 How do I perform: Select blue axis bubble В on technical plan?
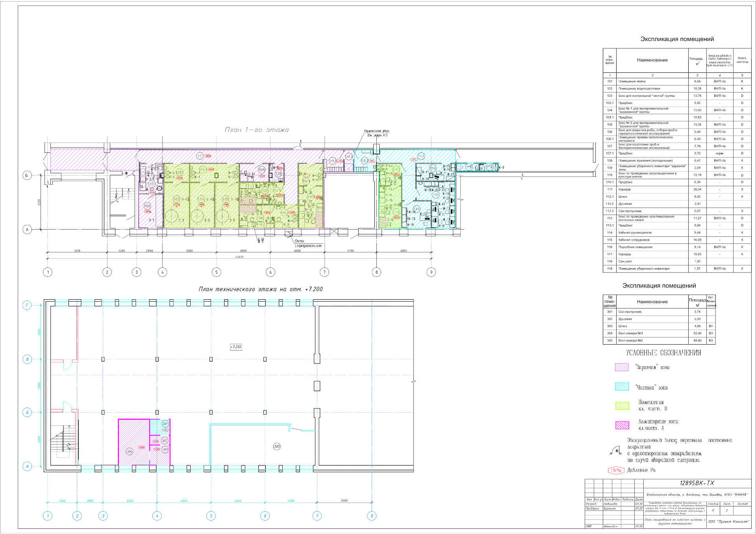pos(27,359)
